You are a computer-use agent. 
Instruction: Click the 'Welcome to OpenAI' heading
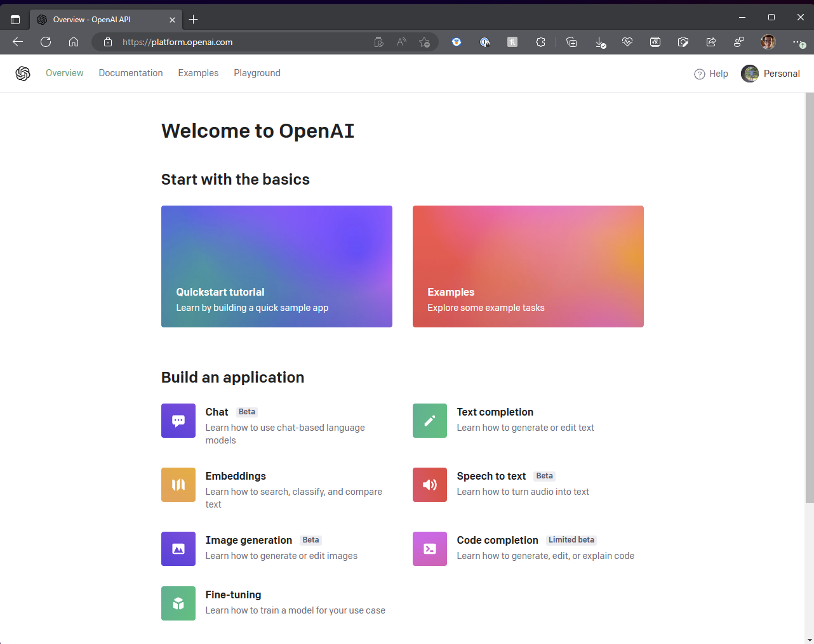point(258,131)
